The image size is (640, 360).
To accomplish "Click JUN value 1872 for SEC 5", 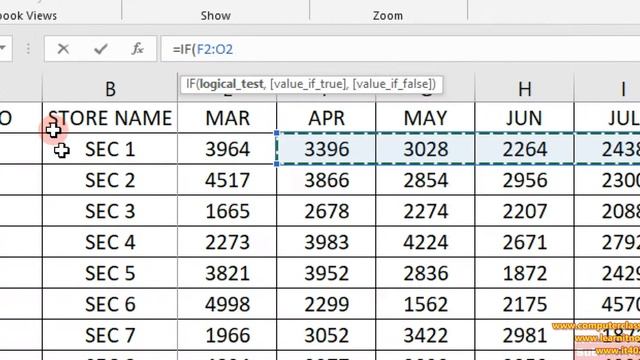I will [x=524, y=273].
